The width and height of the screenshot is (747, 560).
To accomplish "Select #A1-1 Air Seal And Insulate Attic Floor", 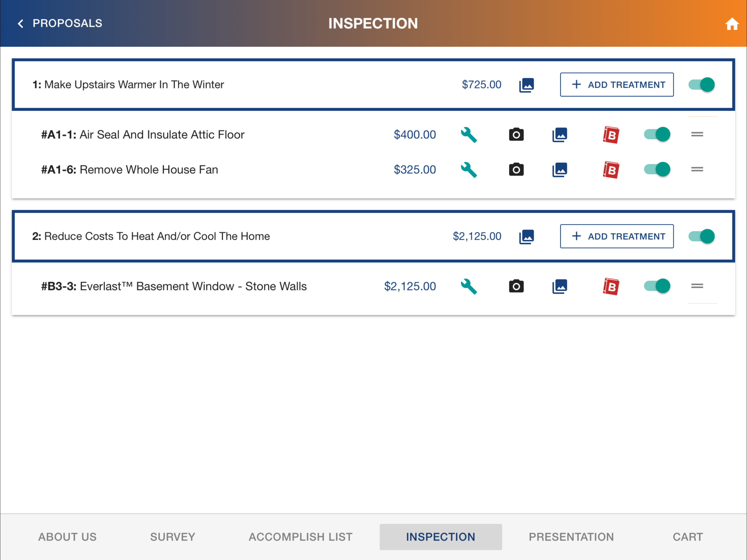I will (142, 135).
